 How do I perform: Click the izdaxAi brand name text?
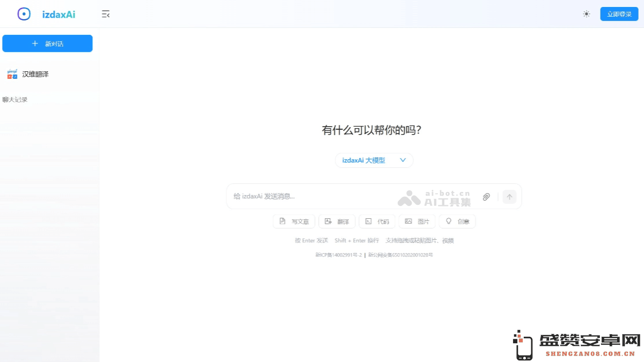[x=58, y=14]
